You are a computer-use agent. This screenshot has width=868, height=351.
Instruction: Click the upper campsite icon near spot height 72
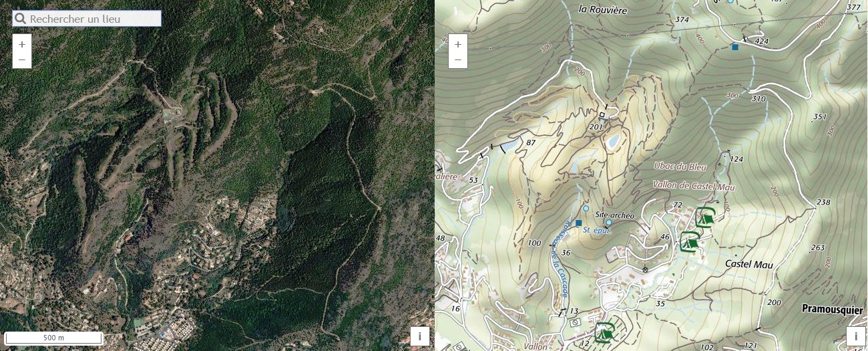click(706, 217)
